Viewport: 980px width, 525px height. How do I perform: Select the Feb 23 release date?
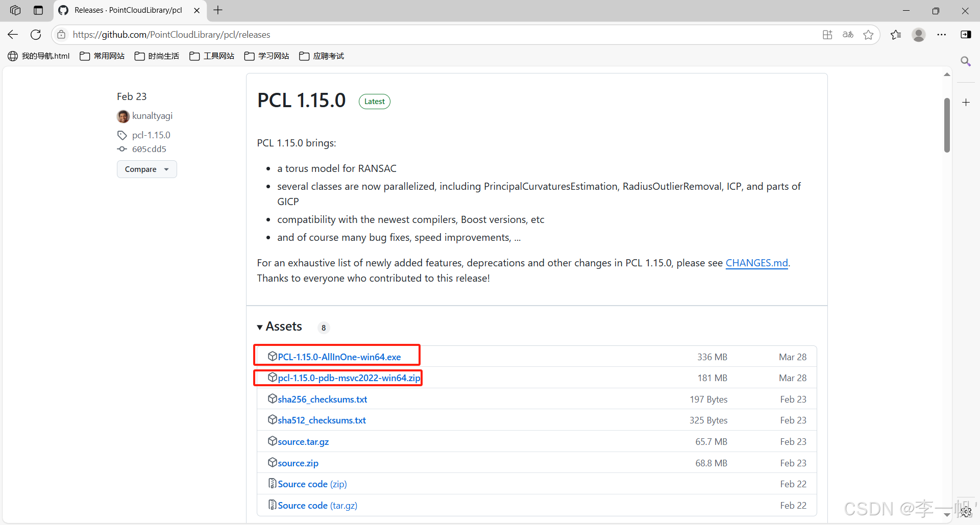[132, 96]
